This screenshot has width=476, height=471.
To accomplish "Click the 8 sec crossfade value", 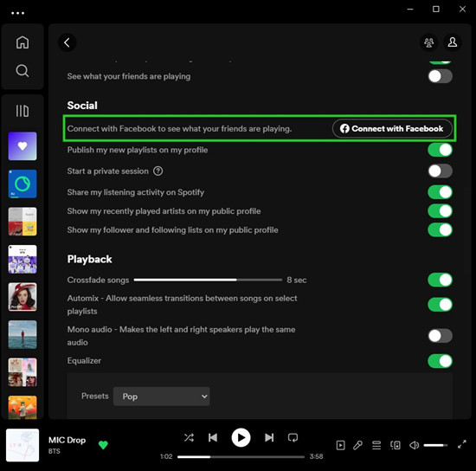I will [297, 280].
